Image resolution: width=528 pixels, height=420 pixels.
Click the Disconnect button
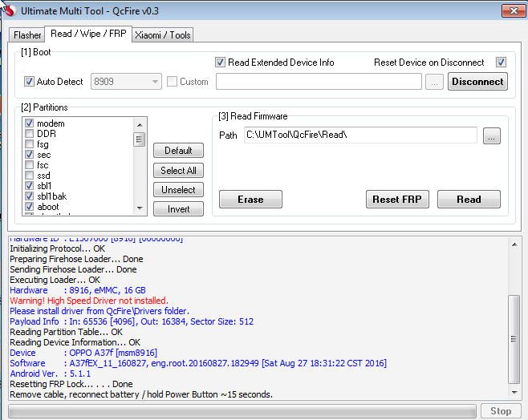tap(477, 82)
